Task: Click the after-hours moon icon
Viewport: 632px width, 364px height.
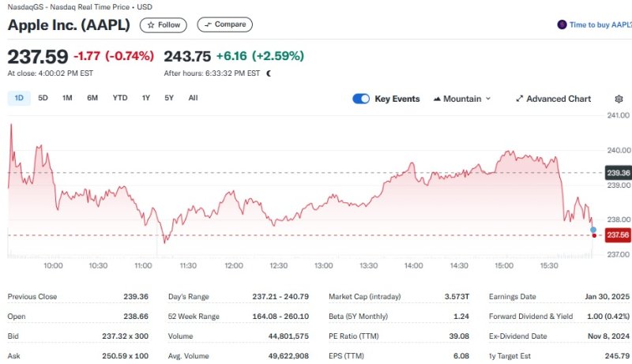Action: pyautogui.click(x=269, y=73)
